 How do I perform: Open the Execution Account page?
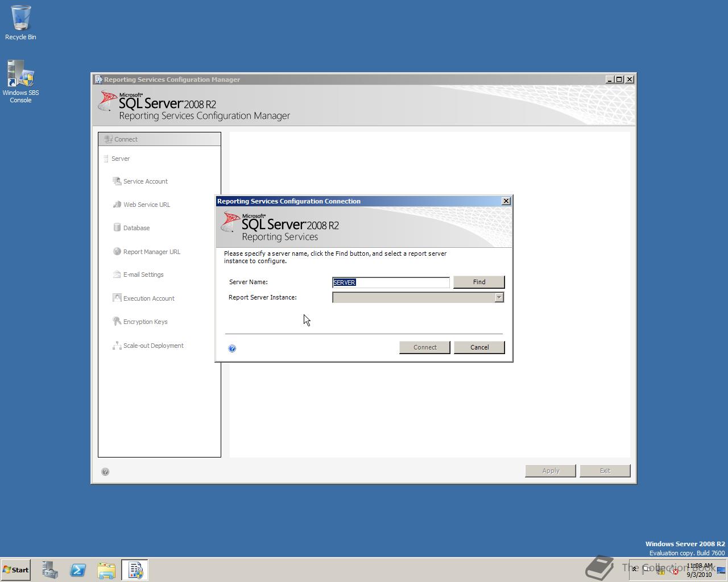pos(149,298)
